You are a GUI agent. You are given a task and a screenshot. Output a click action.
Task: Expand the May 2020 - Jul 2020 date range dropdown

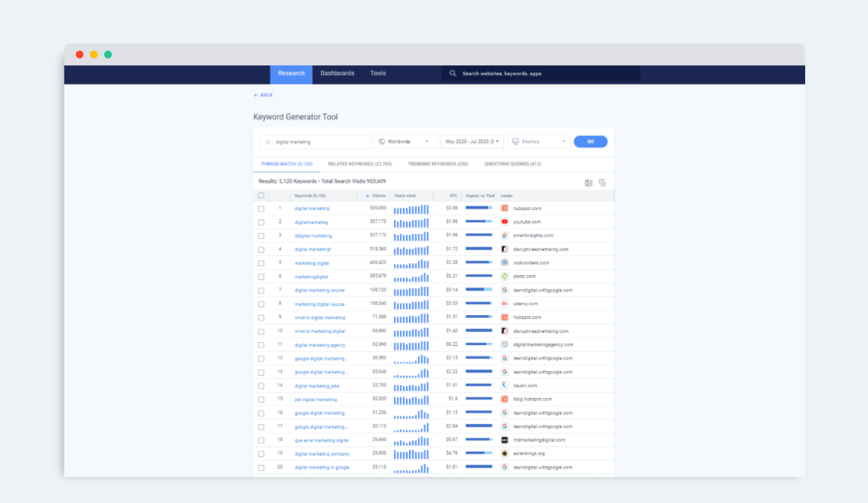click(x=472, y=142)
